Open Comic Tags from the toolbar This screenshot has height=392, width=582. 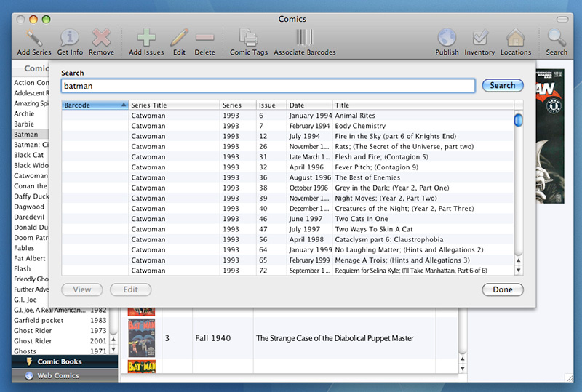coord(249,38)
